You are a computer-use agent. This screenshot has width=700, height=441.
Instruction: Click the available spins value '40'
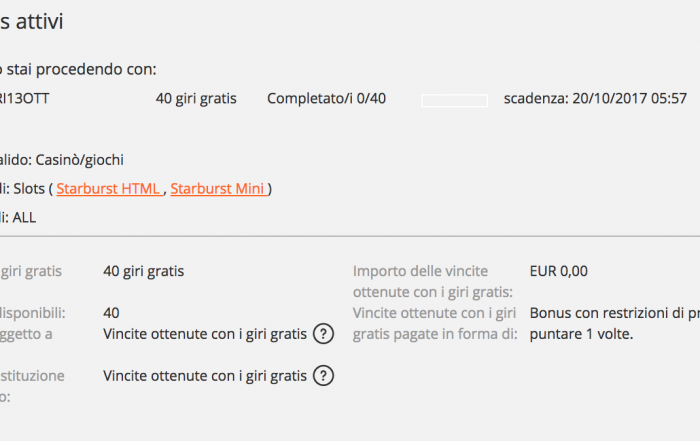(x=111, y=313)
